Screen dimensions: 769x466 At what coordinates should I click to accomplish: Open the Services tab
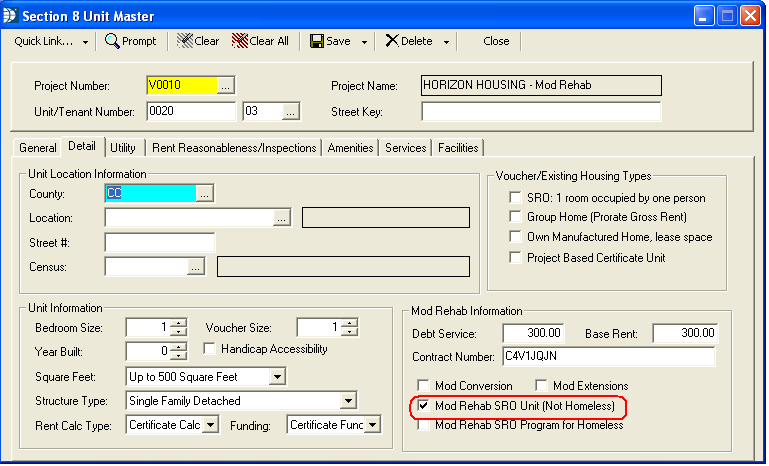405,148
